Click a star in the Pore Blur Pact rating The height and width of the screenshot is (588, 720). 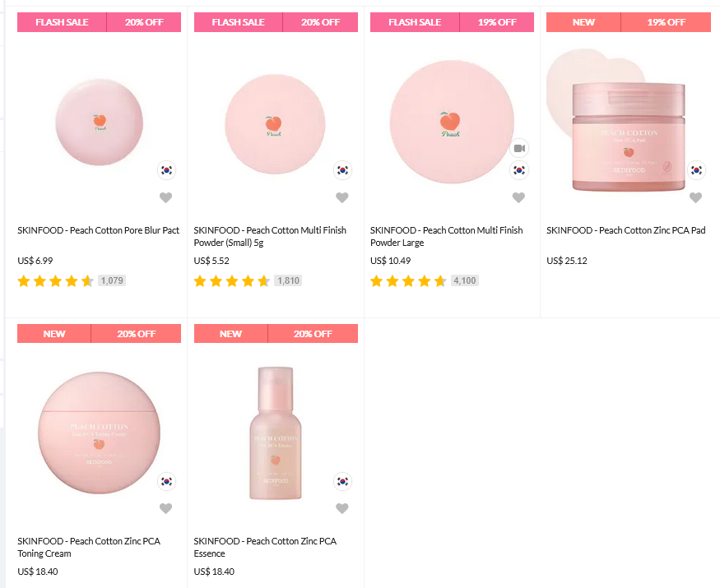pyautogui.click(x=56, y=280)
